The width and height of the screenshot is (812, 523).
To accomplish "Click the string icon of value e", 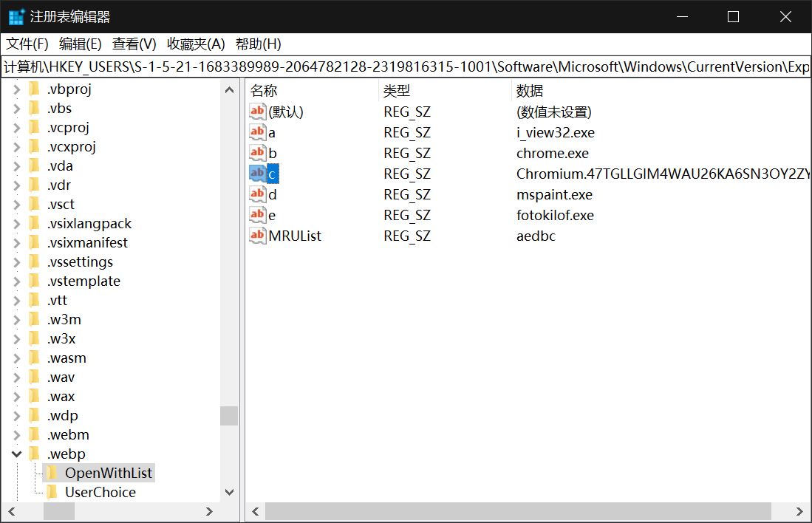I will (257, 215).
